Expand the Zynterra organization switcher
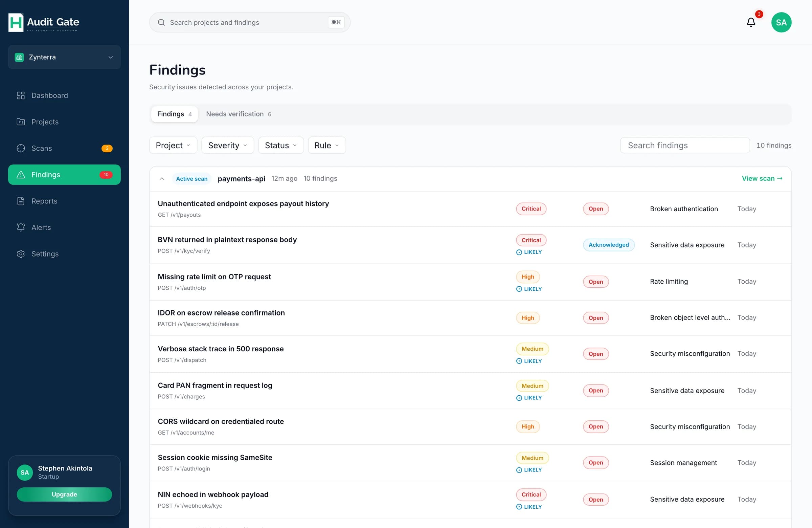Image resolution: width=812 pixels, height=528 pixels. (x=65, y=57)
